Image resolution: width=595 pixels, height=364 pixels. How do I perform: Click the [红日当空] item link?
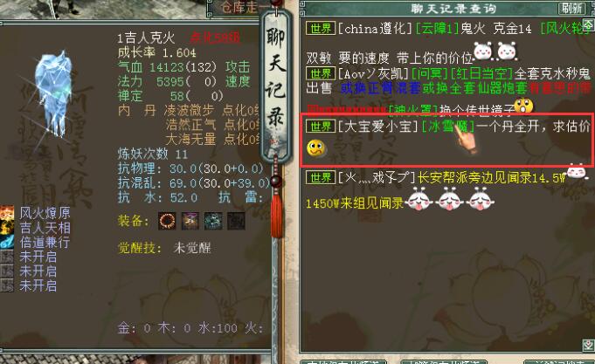pos(481,73)
